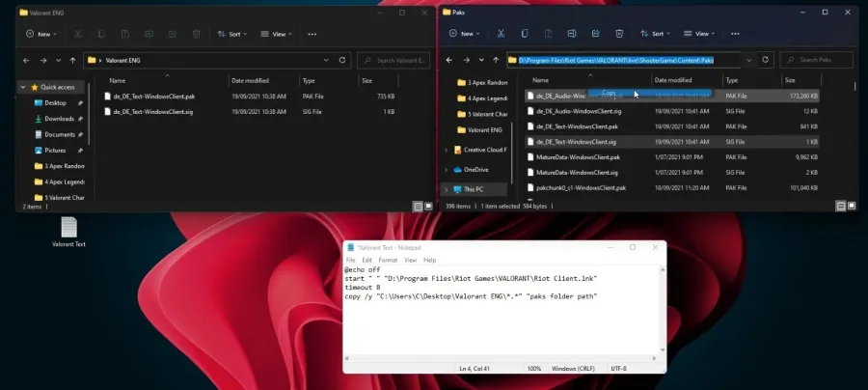Open See more ellipsis in Paks window
This screenshot has height=390, width=868.
(735, 34)
